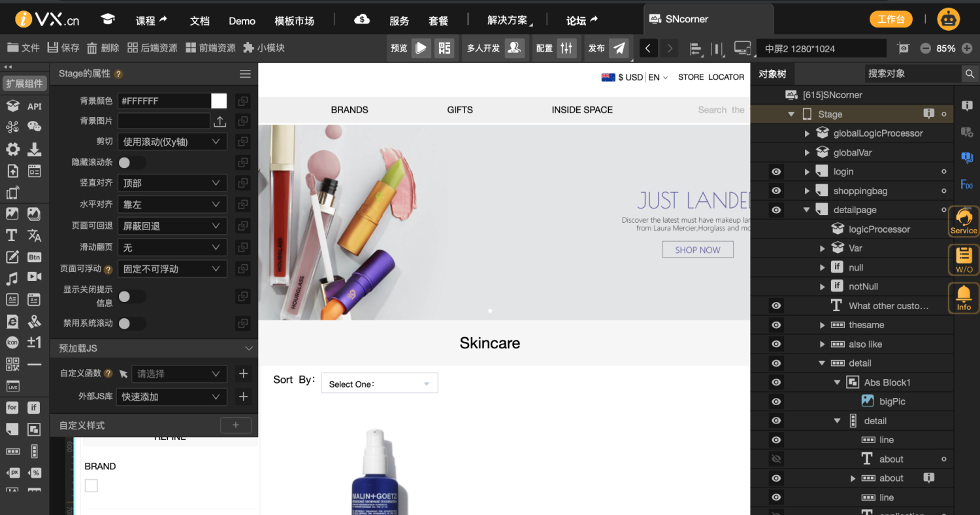This screenshot has width=980, height=515.
Task: Toggle visibility of bigPic
Action: 776,401
